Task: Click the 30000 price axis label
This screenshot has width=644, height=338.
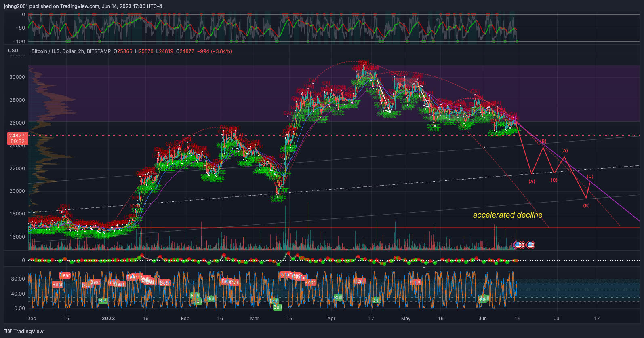Action: pos(17,77)
